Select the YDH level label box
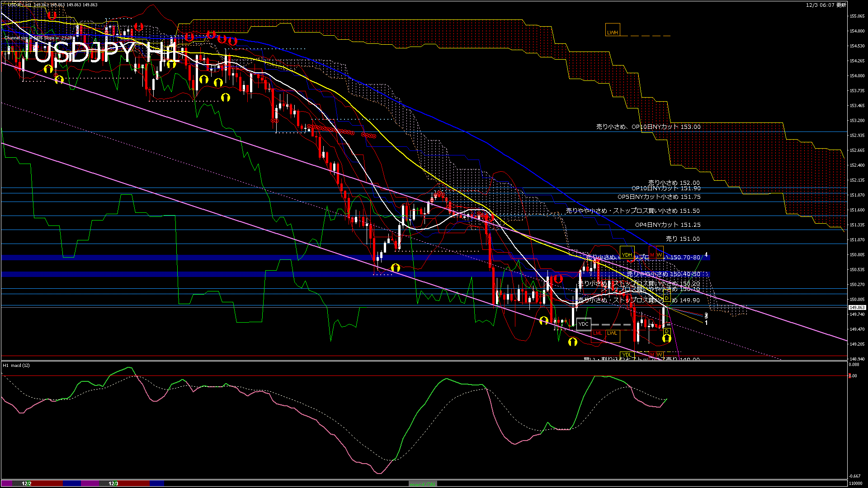This screenshot has width=868, height=488. point(627,252)
